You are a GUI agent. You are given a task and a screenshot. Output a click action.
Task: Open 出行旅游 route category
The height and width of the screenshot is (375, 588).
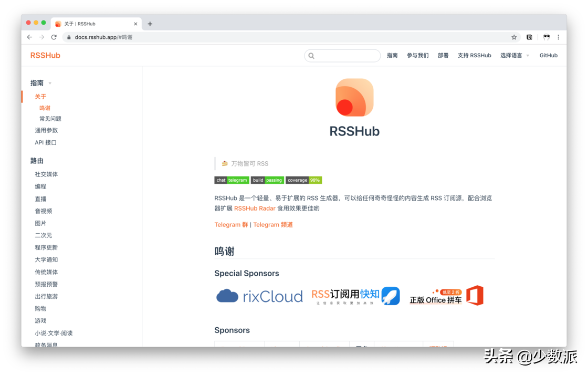pyautogui.click(x=47, y=296)
